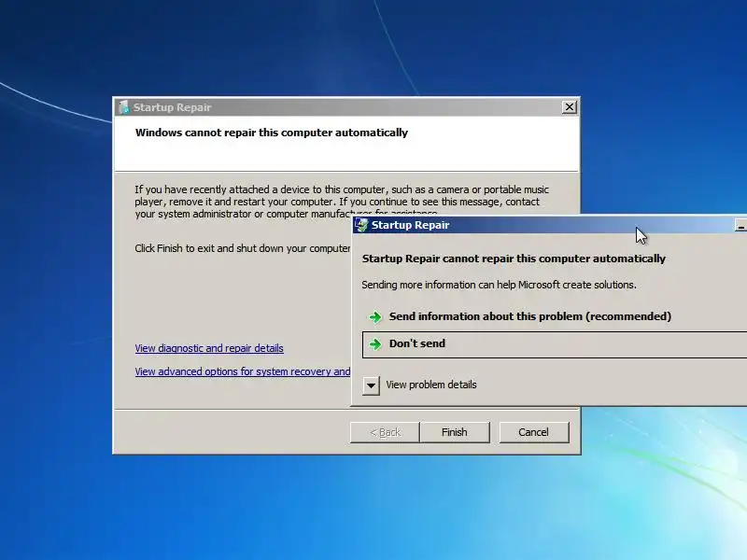
Task: Click the Cancel button
Action: (533, 432)
